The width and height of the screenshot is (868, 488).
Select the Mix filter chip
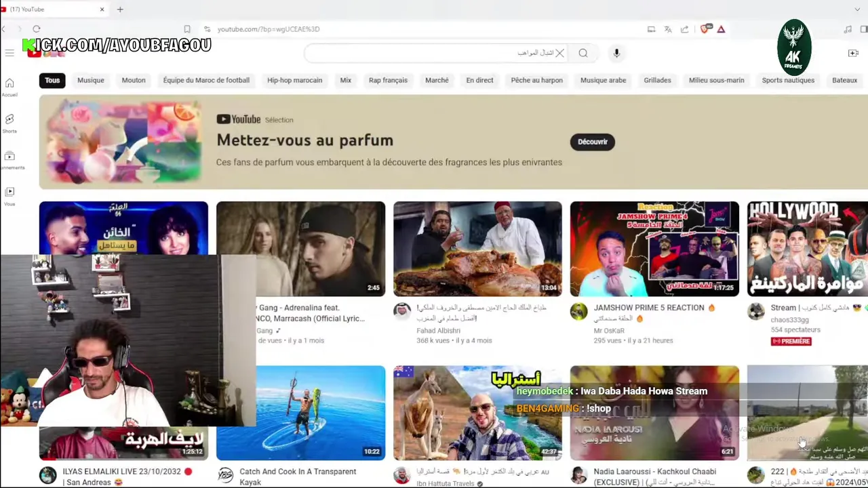pos(346,80)
